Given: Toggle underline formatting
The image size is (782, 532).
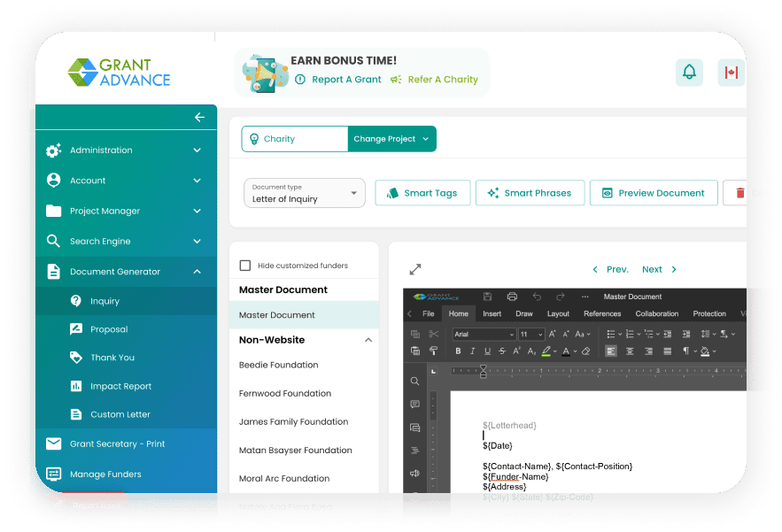Looking at the screenshot, I should 487,351.
